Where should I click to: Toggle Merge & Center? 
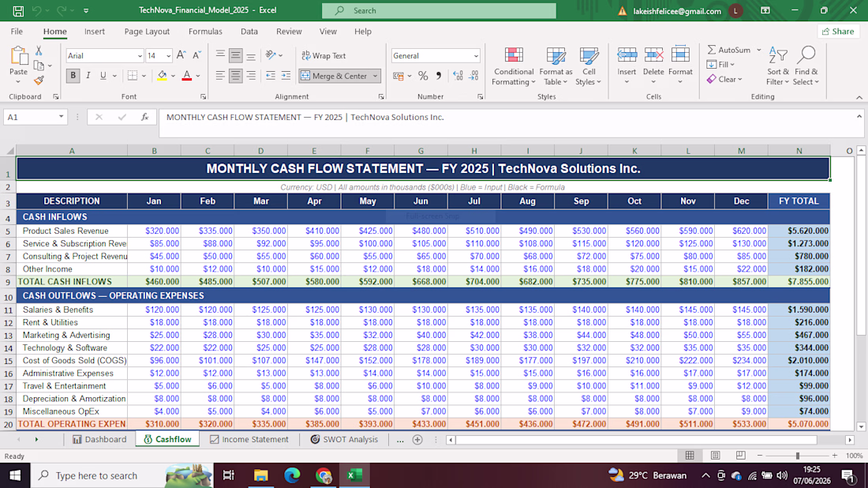[x=334, y=76]
